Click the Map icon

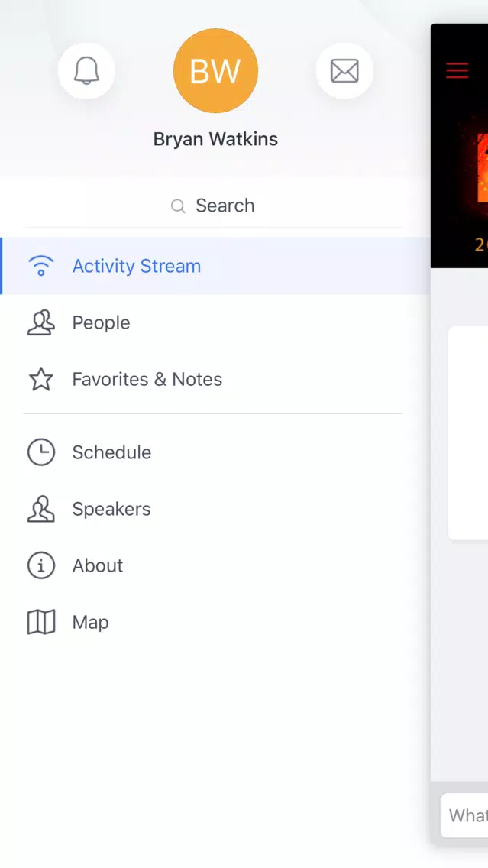tap(41, 622)
